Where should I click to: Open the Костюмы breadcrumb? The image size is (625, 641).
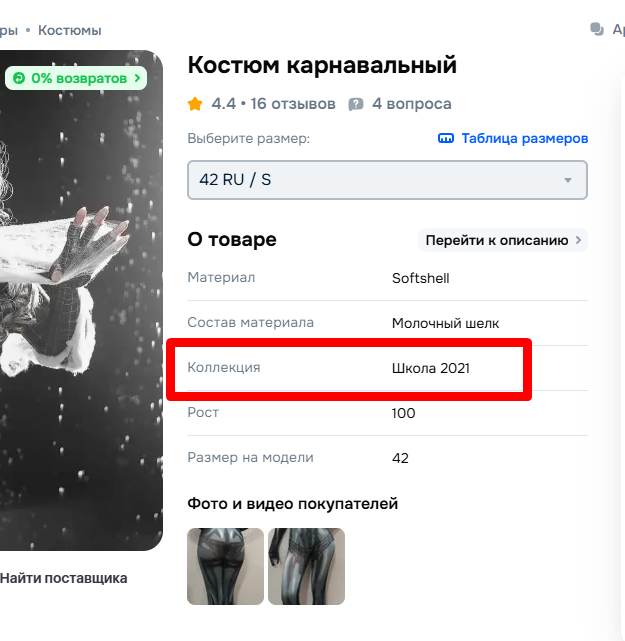[69, 30]
